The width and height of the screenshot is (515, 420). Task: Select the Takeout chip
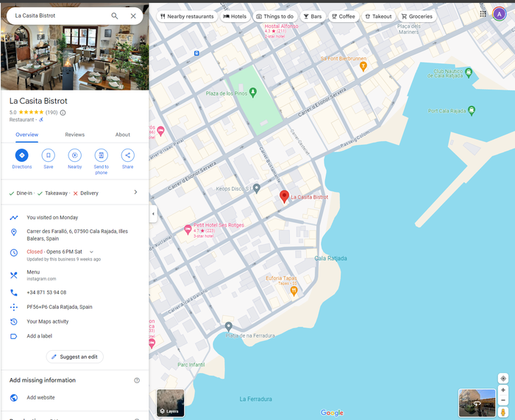point(378,16)
